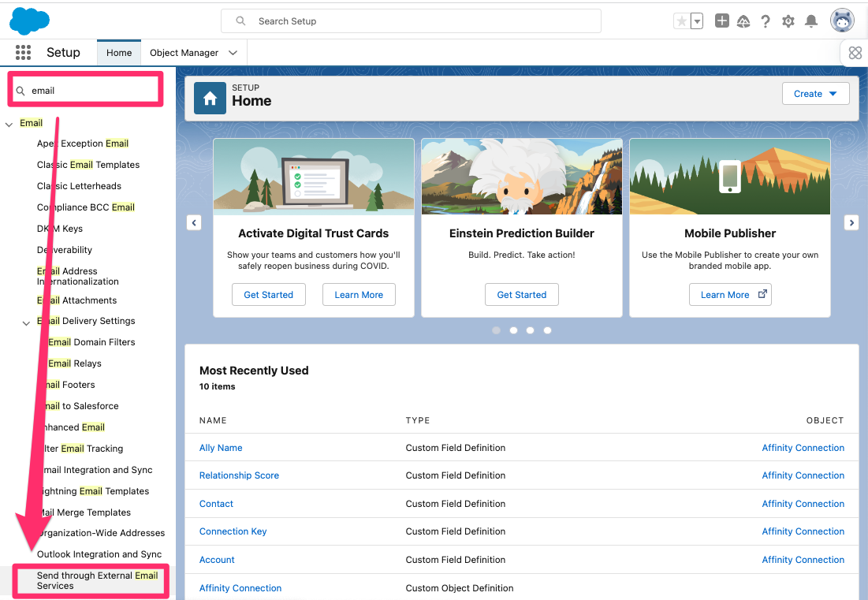868x600 pixels.
Task: Collapse the Email tree in Quick Find results
Action: coord(7,123)
